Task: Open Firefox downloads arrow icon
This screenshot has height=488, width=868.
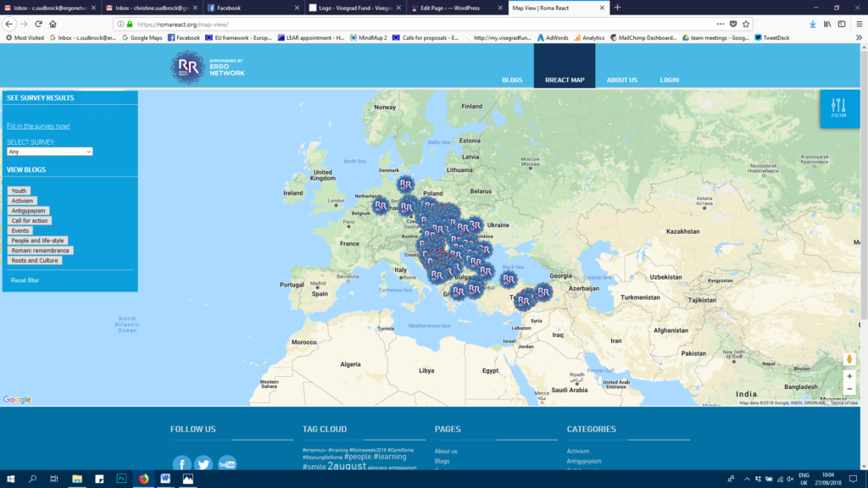Action: pyautogui.click(x=813, y=24)
